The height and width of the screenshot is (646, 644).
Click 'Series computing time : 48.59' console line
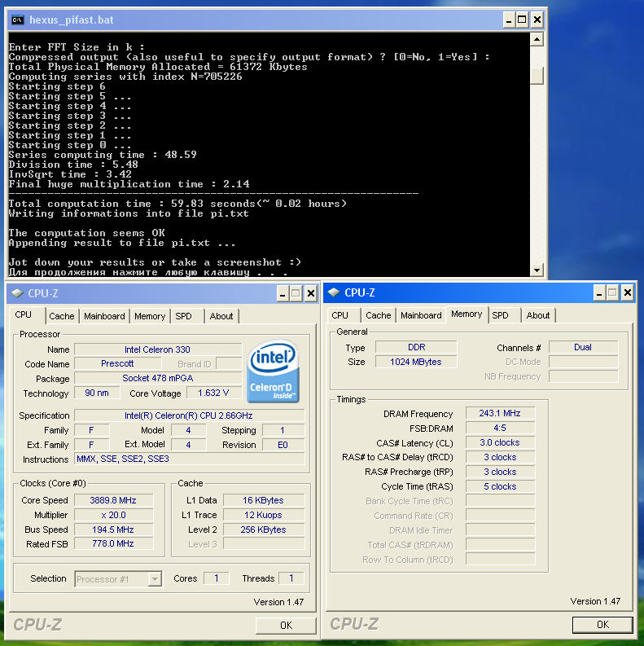point(103,155)
